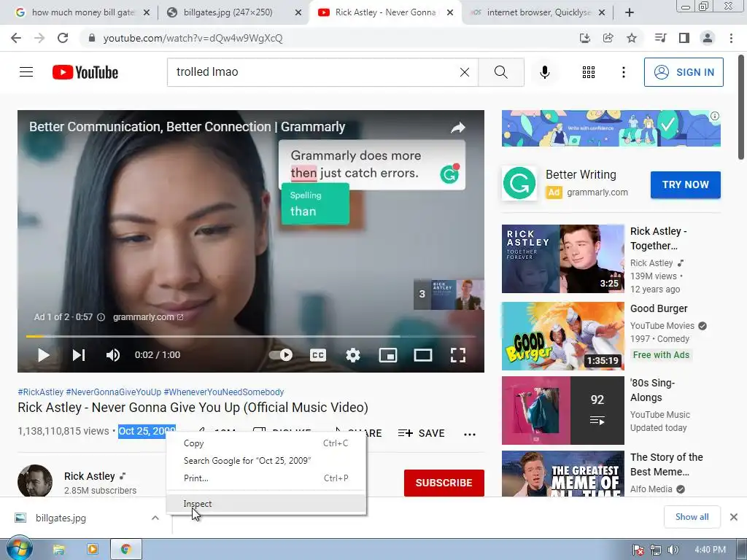Toggle closed captions CC button
747x560 pixels.
(x=318, y=355)
